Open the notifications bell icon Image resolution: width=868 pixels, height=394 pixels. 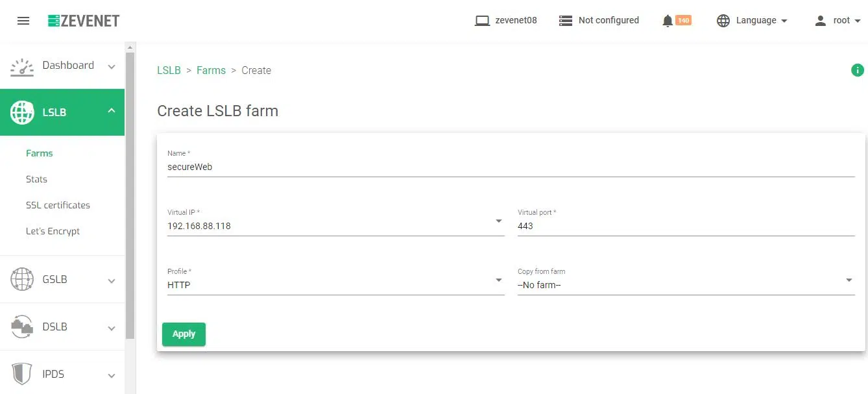point(668,21)
